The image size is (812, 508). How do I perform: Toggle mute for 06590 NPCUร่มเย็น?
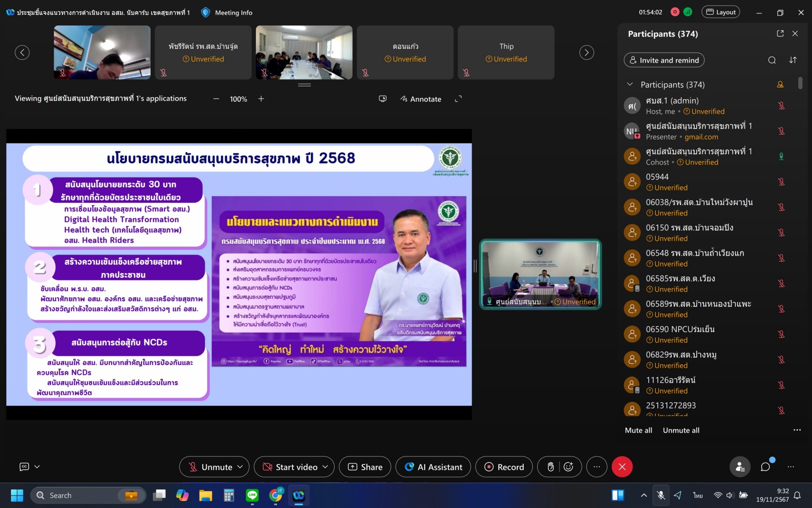(x=781, y=334)
